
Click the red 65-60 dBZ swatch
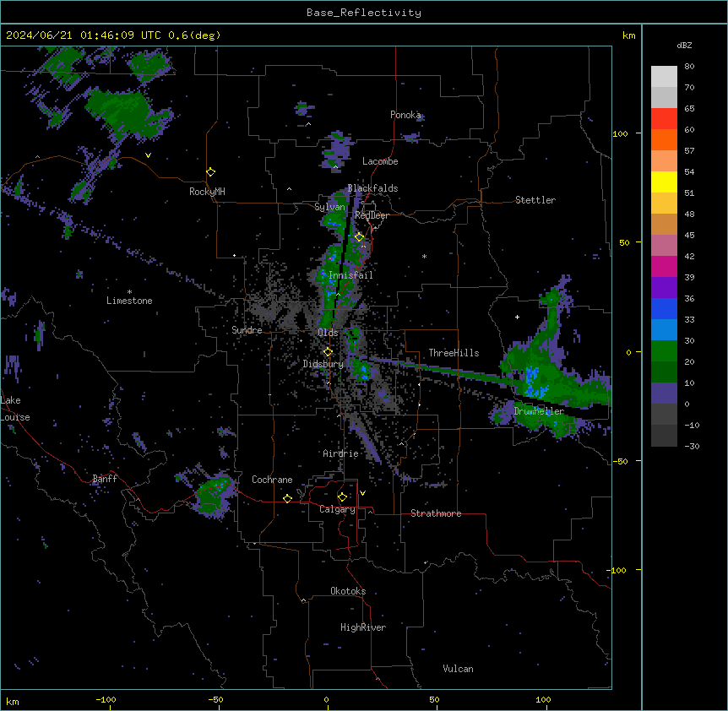coord(664,119)
